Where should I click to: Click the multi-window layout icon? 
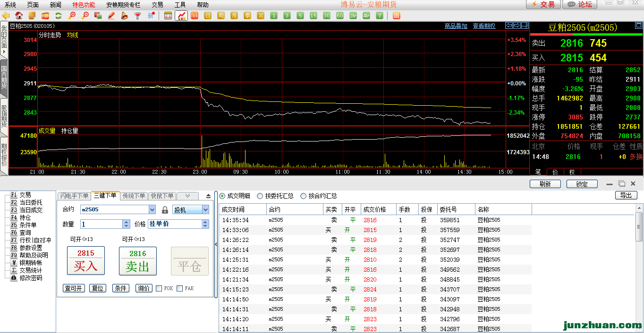[x=98, y=16]
